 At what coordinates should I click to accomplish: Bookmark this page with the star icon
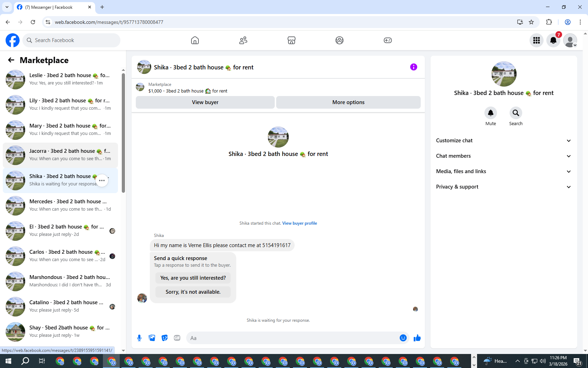pos(531,22)
